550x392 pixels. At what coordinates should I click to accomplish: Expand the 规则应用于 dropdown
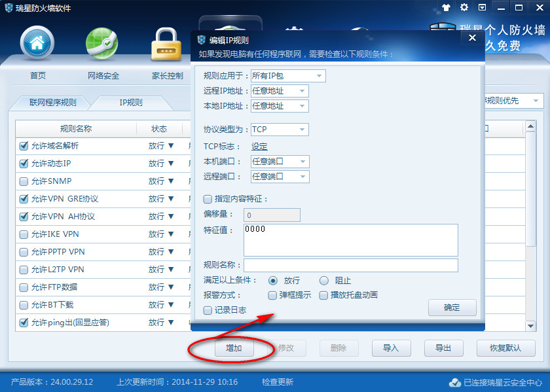[320, 76]
